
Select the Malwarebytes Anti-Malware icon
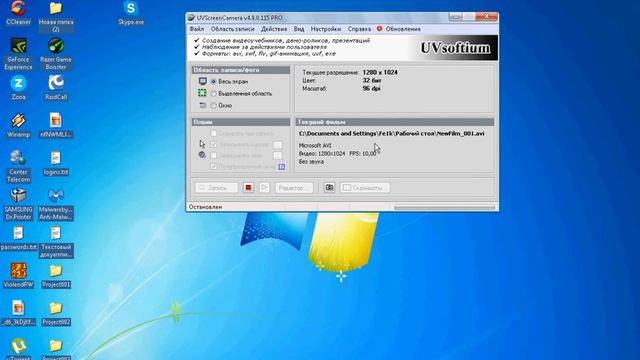[x=56, y=204]
